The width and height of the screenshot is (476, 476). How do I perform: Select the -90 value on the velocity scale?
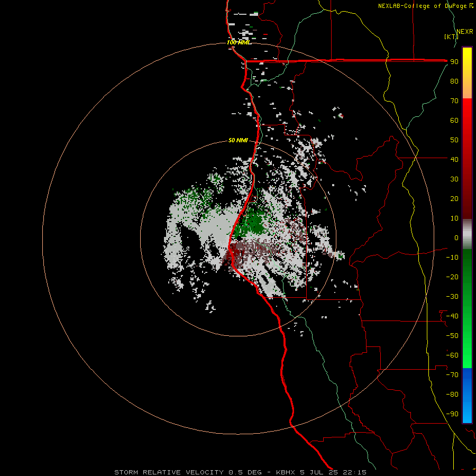click(452, 414)
